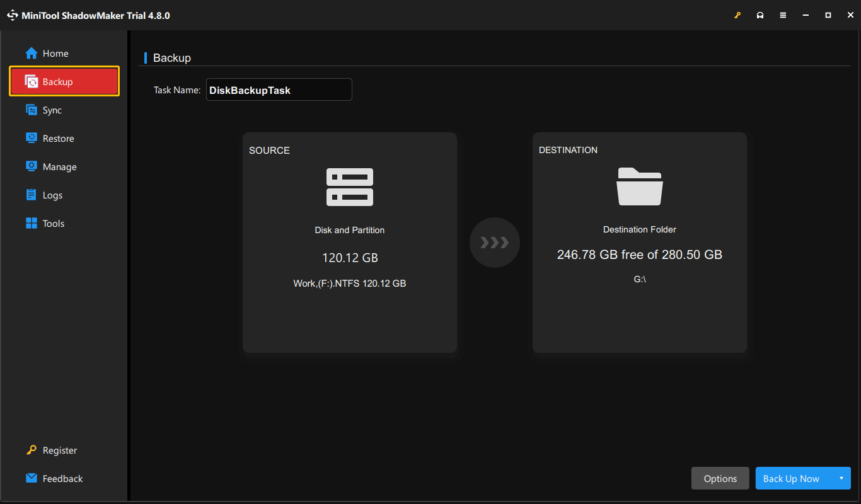The image size is (861, 504).
Task: Select the Sync feature icon
Action: (x=30, y=110)
